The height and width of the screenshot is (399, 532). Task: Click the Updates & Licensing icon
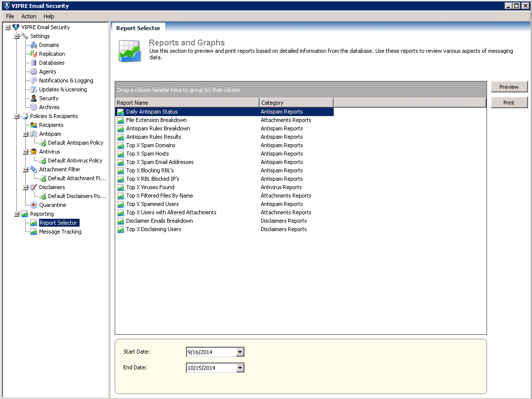point(34,89)
